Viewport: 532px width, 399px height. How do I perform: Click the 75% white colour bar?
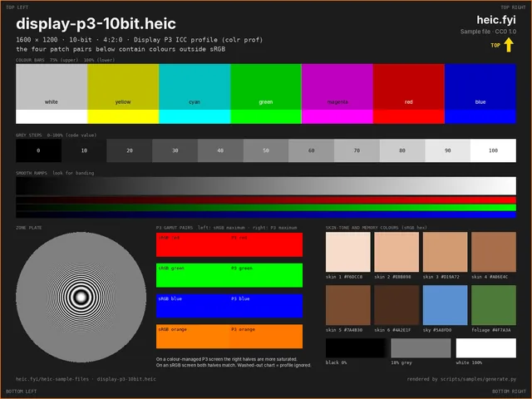52,86
